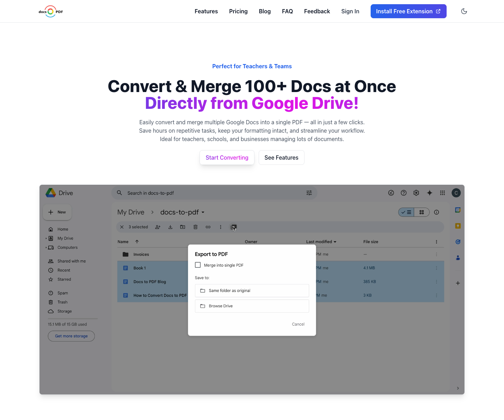Check Merge into single PDF
The width and height of the screenshot is (504, 420).
pyautogui.click(x=198, y=265)
